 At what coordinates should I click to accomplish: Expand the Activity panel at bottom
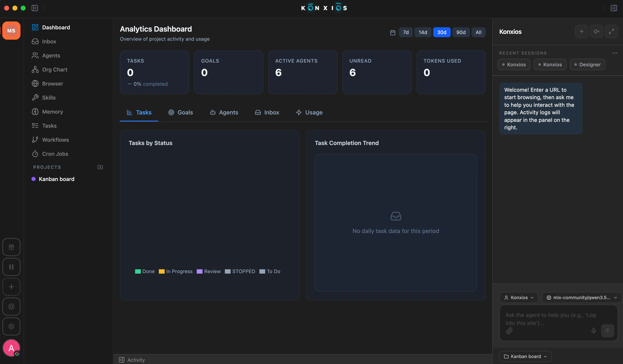[x=132, y=360]
